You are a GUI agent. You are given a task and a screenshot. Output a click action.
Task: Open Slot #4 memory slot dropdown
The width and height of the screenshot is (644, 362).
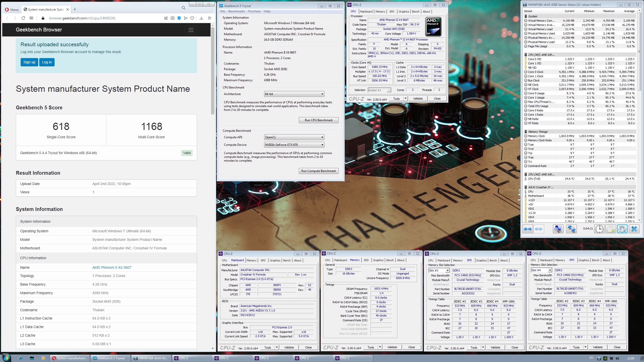point(541,270)
